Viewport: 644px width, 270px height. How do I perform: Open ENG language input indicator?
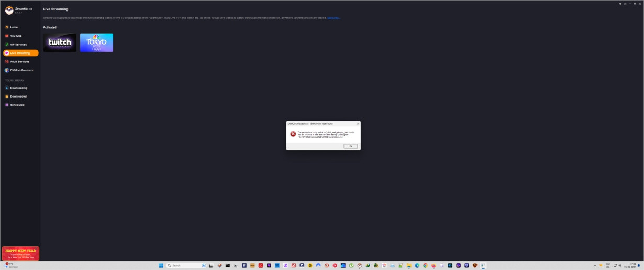608,266
